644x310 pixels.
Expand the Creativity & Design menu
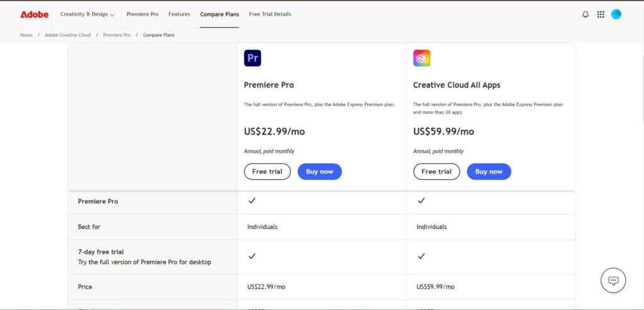tap(87, 14)
